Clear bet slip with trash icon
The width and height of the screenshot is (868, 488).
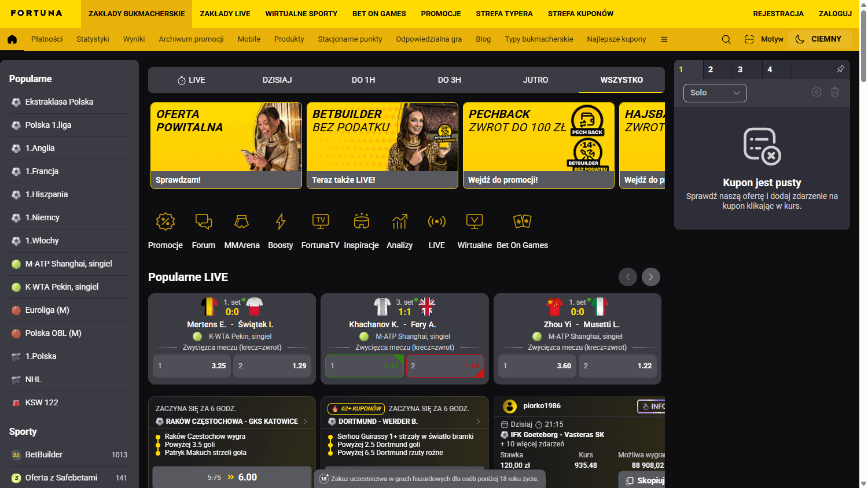(835, 92)
